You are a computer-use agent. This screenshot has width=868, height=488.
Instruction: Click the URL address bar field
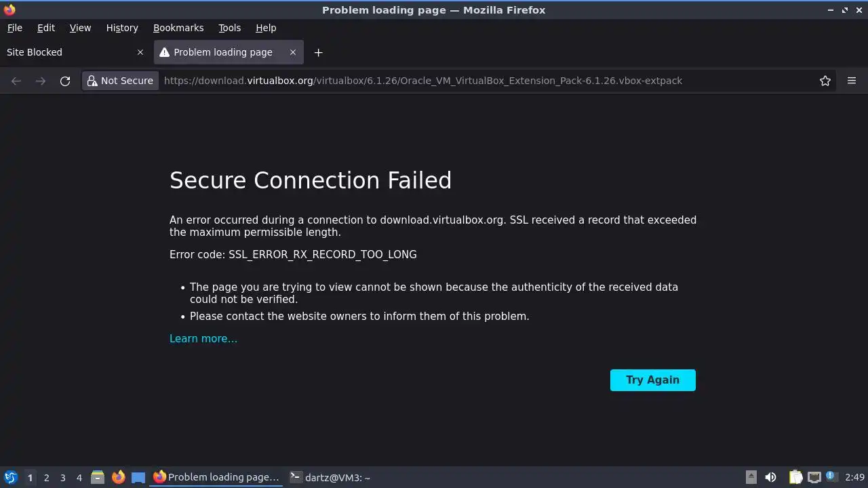475,81
